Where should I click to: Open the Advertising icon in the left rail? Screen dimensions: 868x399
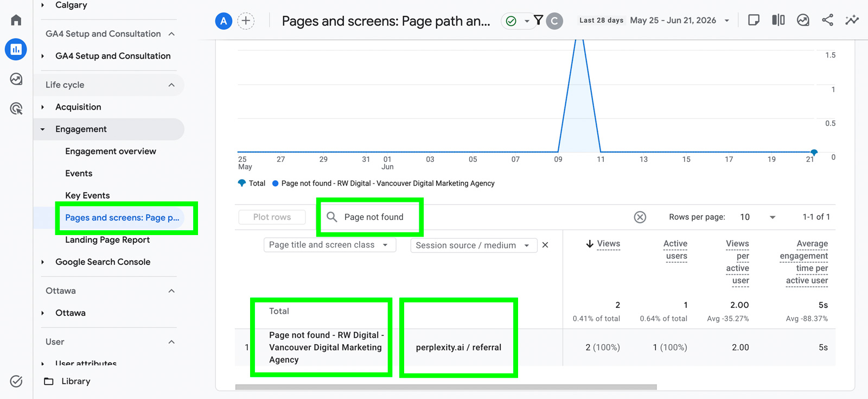(x=16, y=109)
